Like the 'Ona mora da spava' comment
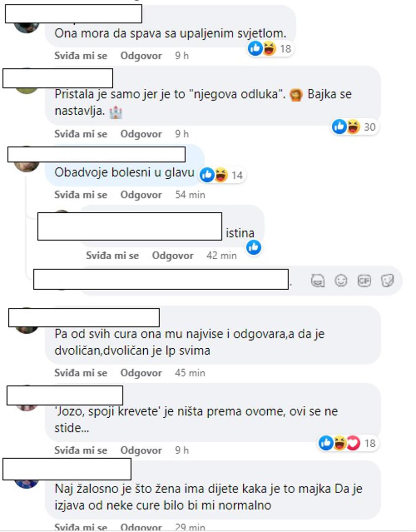 point(81,56)
